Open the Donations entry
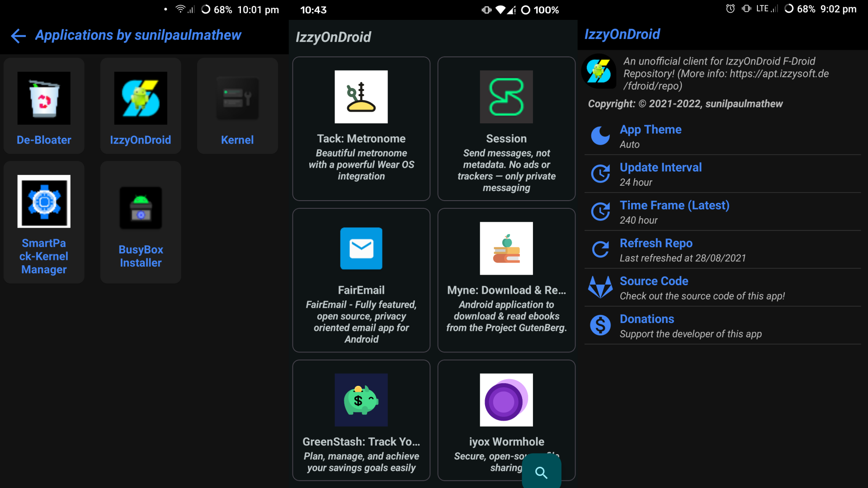 tap(722, 326)
